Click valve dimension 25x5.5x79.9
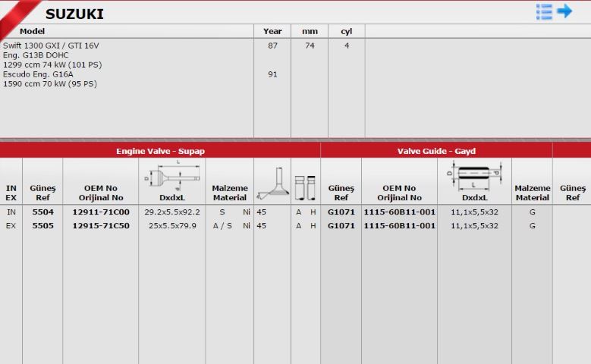 point(172,225)
